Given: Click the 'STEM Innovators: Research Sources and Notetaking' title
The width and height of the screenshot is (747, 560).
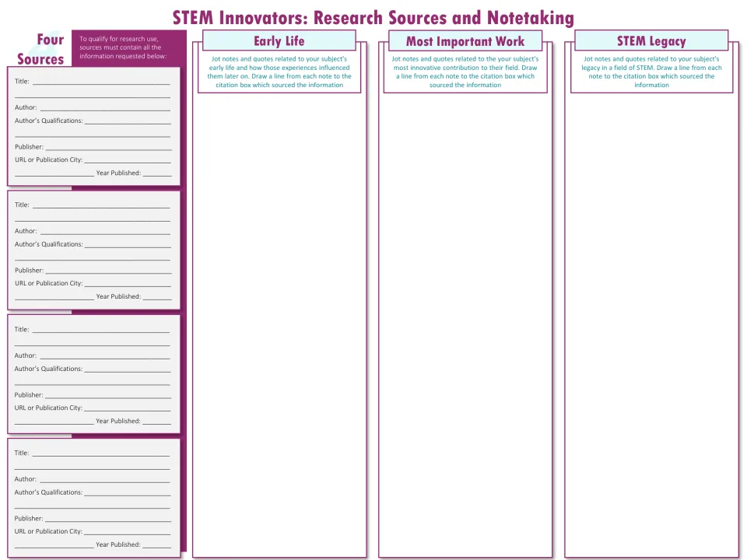Looking at the screenshot, I should point(373,18).
